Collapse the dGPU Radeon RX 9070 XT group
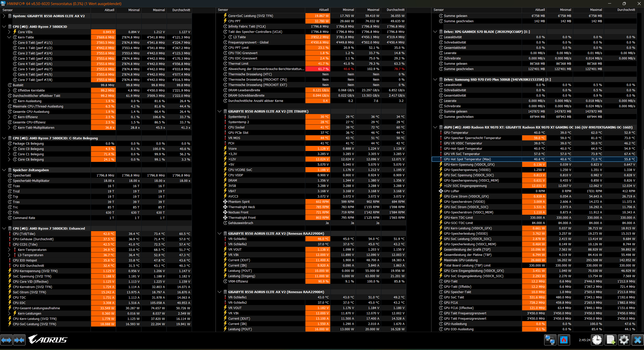The image size is (644, 350). coord(435,127)
